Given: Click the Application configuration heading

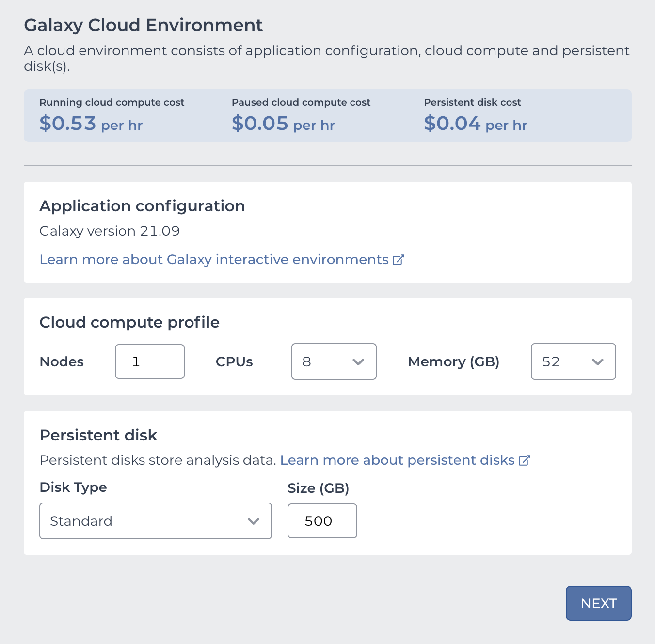Looking at the screenshot, I should pyautogui.click(x=142, y=206).
